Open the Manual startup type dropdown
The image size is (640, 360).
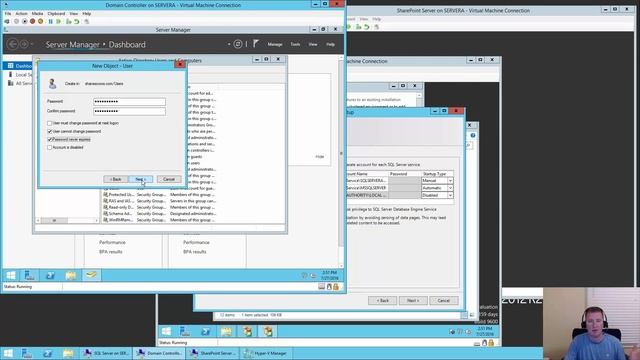pyautogui.click(x=450, y=181)
